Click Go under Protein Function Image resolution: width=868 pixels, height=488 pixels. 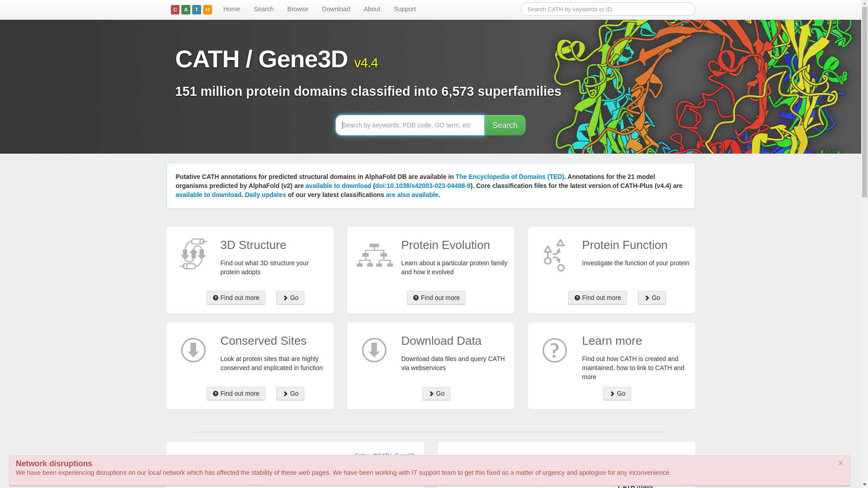(652, 298)
